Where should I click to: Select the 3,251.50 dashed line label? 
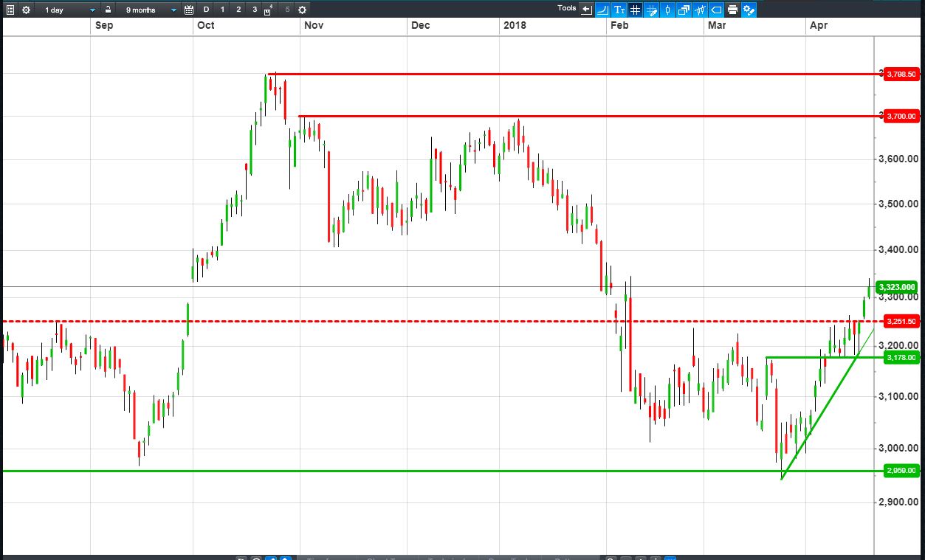(901, 321)
